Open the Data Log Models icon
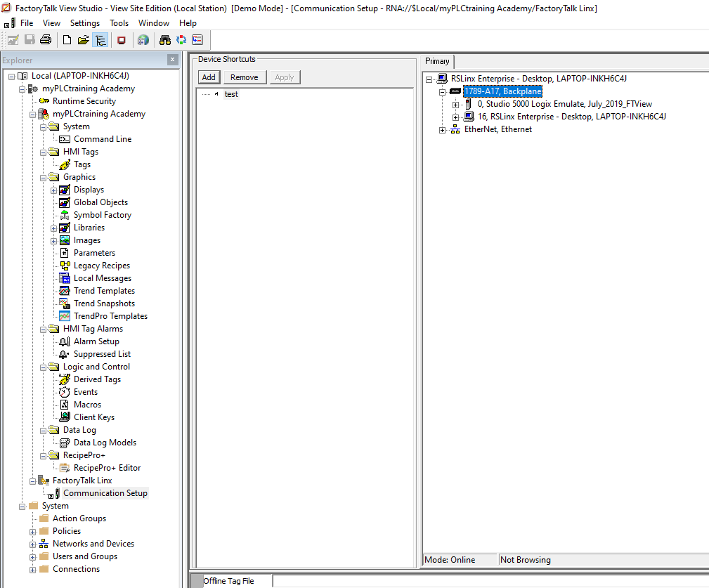 (x=65, y=443)
